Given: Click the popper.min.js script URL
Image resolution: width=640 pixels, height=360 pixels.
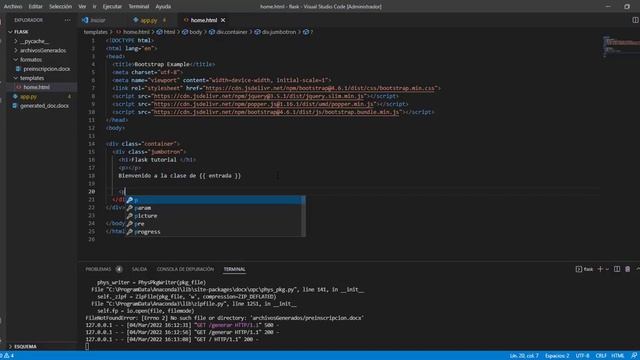Looking at the screenshot, I should 264,104.
